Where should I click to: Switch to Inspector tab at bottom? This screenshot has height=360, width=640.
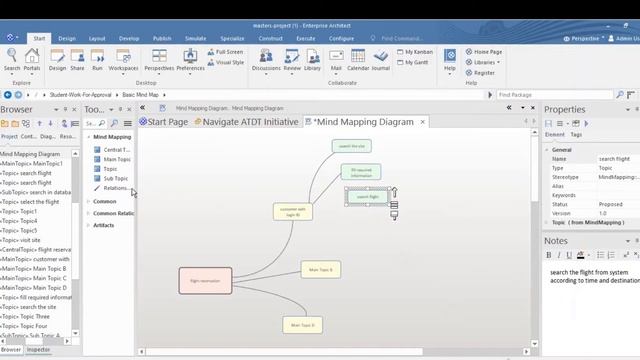(38, 350)
